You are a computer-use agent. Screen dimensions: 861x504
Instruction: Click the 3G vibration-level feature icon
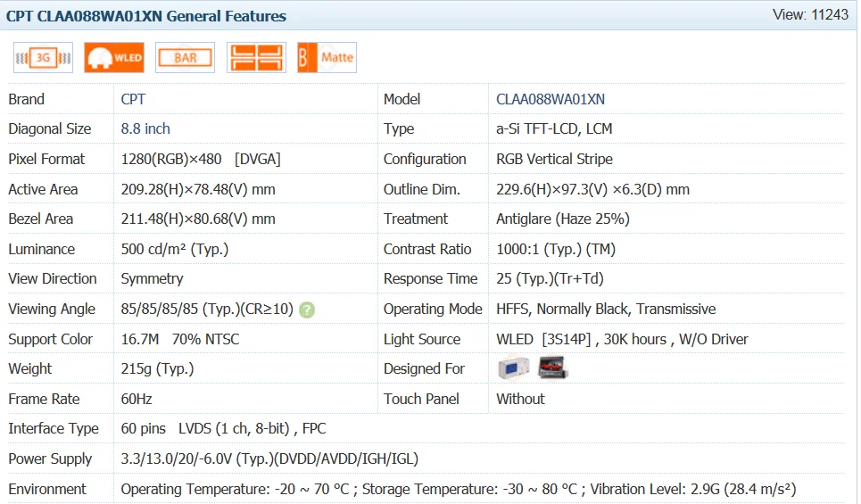coord(44,58)
